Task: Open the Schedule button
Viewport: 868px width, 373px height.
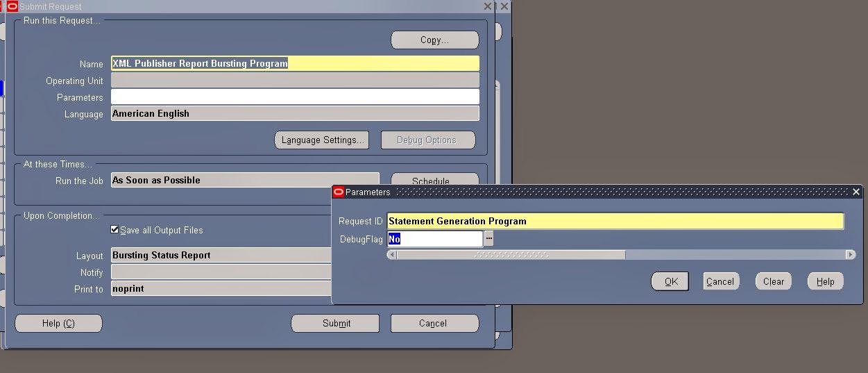Action: tap(434, 180)
